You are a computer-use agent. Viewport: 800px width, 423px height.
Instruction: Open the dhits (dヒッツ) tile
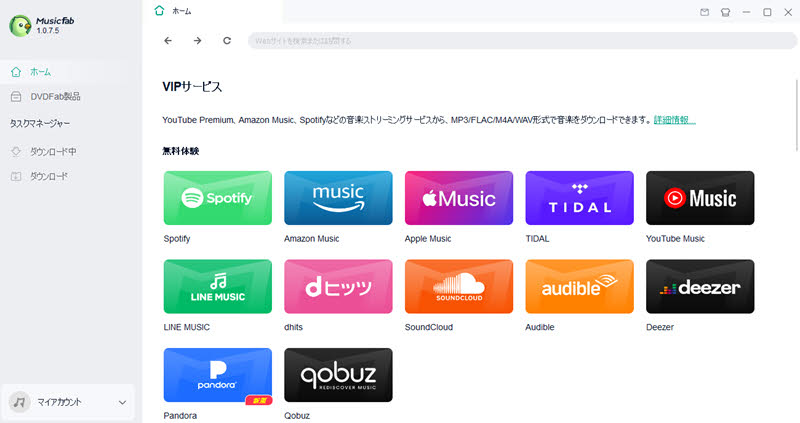338,286
